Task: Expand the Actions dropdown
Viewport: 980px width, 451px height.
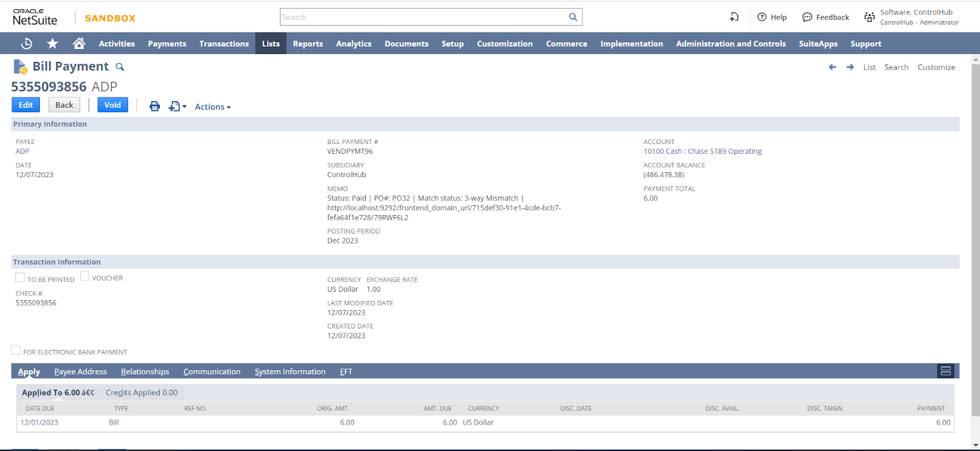Action: (x=213, y=107)
